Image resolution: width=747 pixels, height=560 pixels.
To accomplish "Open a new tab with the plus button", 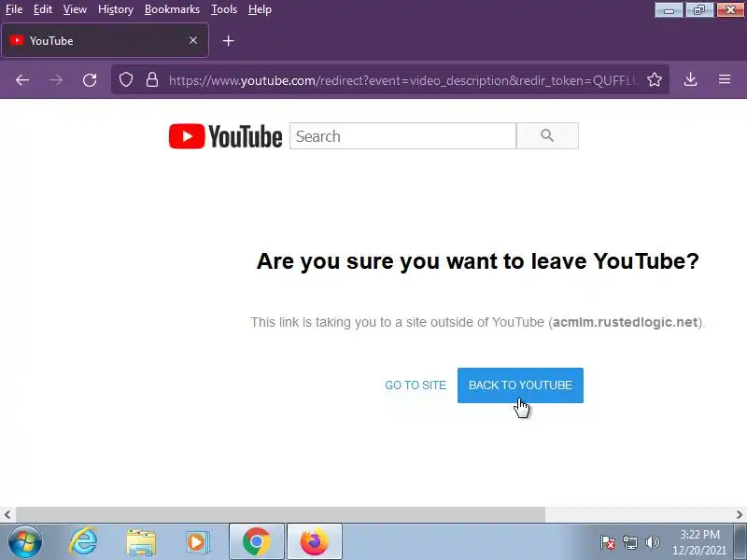I will 228,41.
